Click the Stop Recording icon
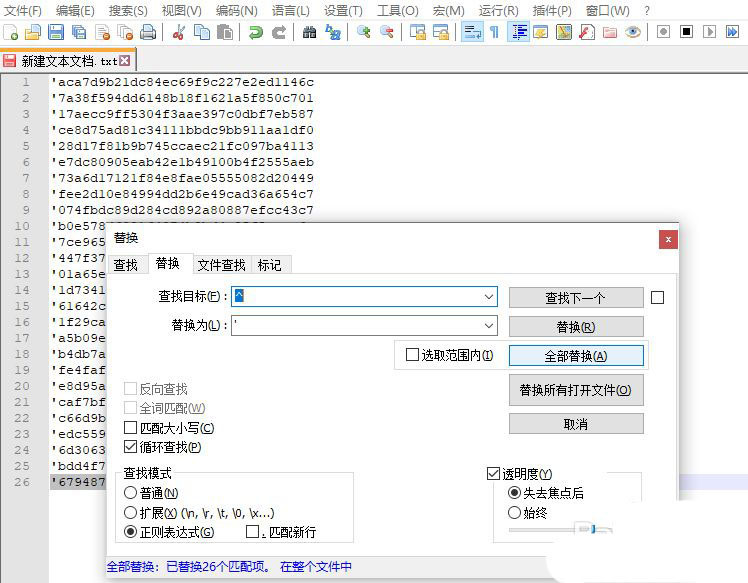 point(686,32)
